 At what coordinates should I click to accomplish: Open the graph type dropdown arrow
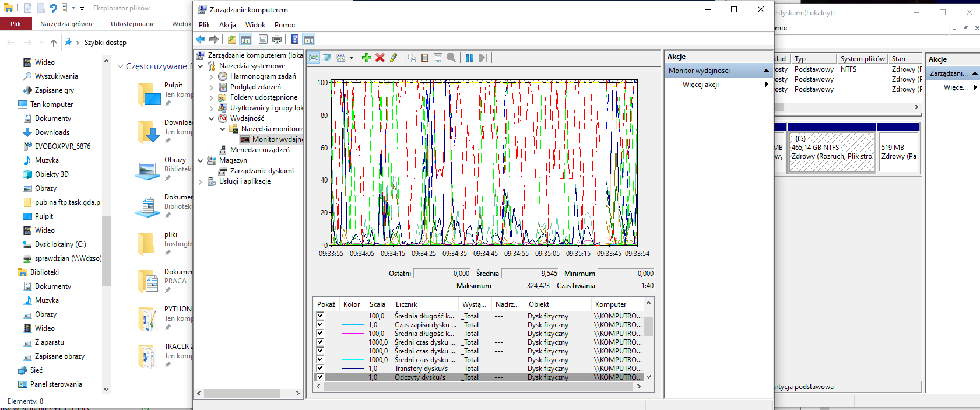(351, 58)
